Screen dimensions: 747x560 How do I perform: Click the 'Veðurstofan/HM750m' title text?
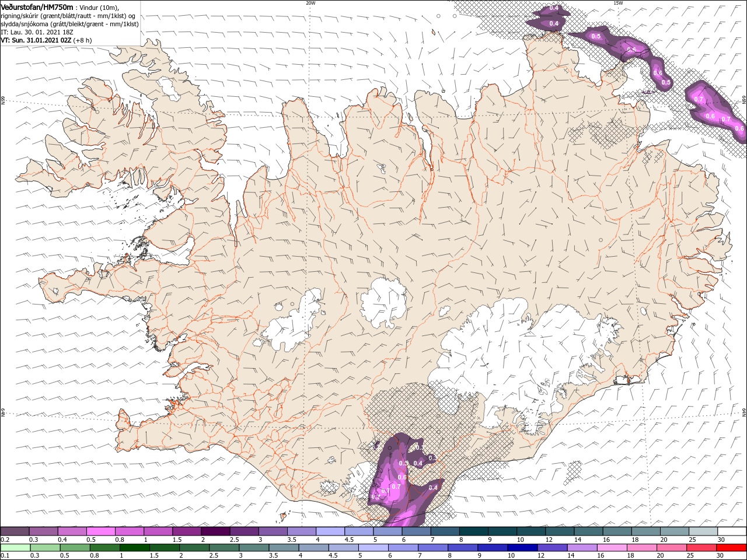click(37, 7)
